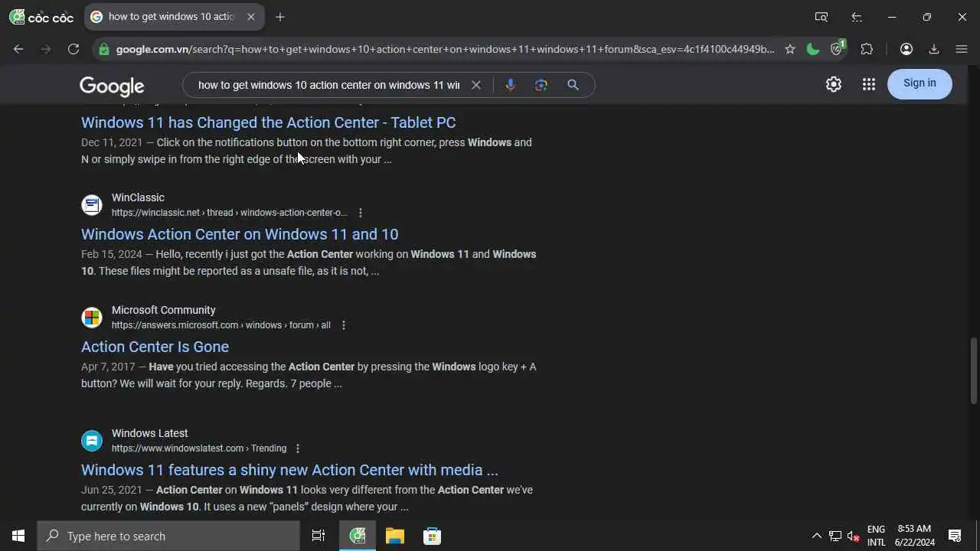
Task: Open the ad-block shield icon
Action: [x=838, y=48]
